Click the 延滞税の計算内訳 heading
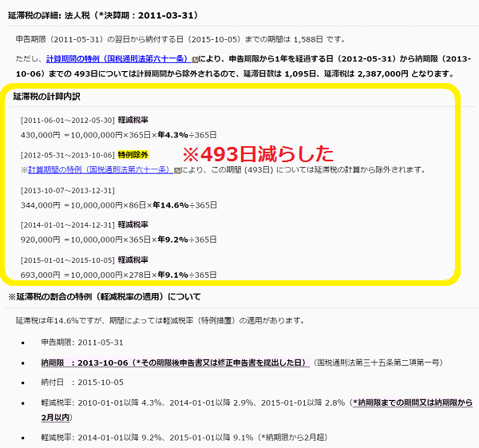The width and height of the screenshot is (479, 448). point(46,97)
